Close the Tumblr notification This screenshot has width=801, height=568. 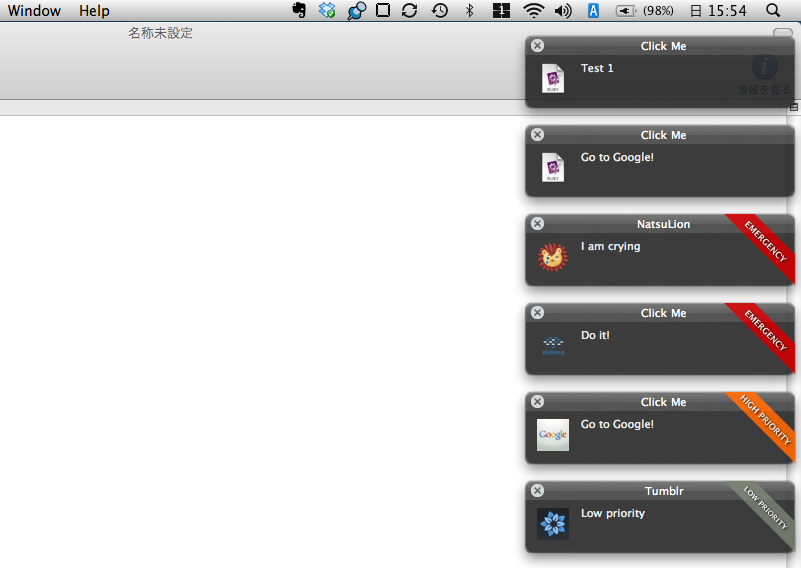(x=537, y=490)
